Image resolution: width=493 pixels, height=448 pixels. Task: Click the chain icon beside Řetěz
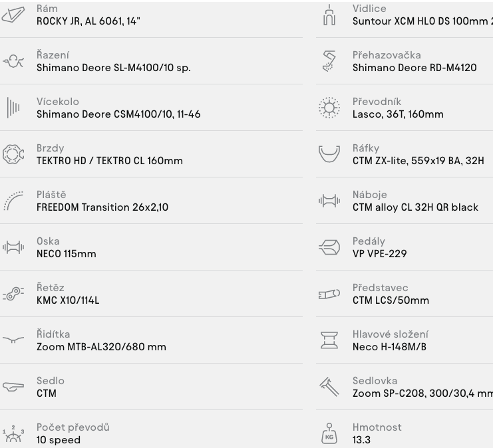[x=13, y=294]
